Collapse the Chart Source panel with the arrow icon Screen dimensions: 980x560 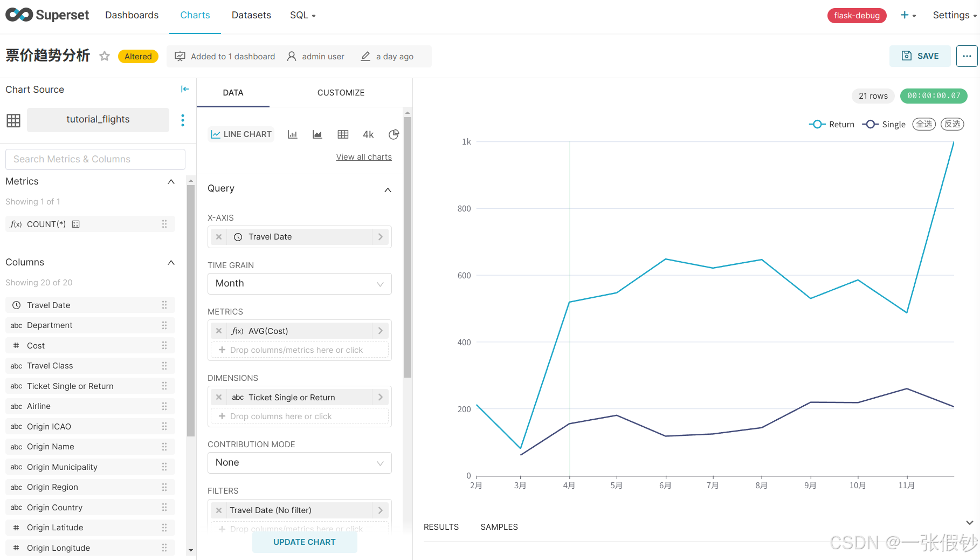185,89
